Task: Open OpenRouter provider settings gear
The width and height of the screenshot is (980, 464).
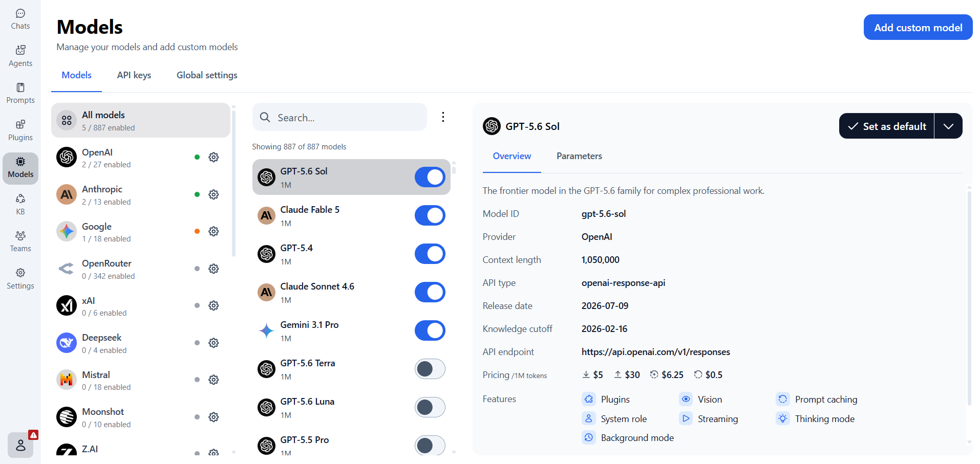Action: (214, 269)
